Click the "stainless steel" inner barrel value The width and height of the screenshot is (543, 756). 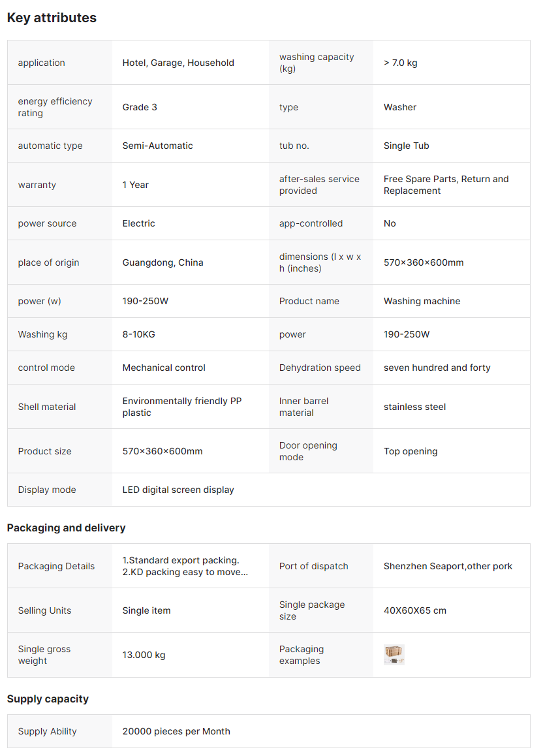coord(414,407)
